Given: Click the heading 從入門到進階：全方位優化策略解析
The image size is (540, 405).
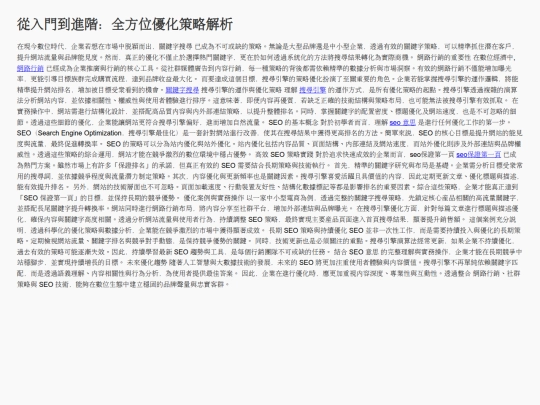Looking at the screenshot, I should (x=125, y=24).
